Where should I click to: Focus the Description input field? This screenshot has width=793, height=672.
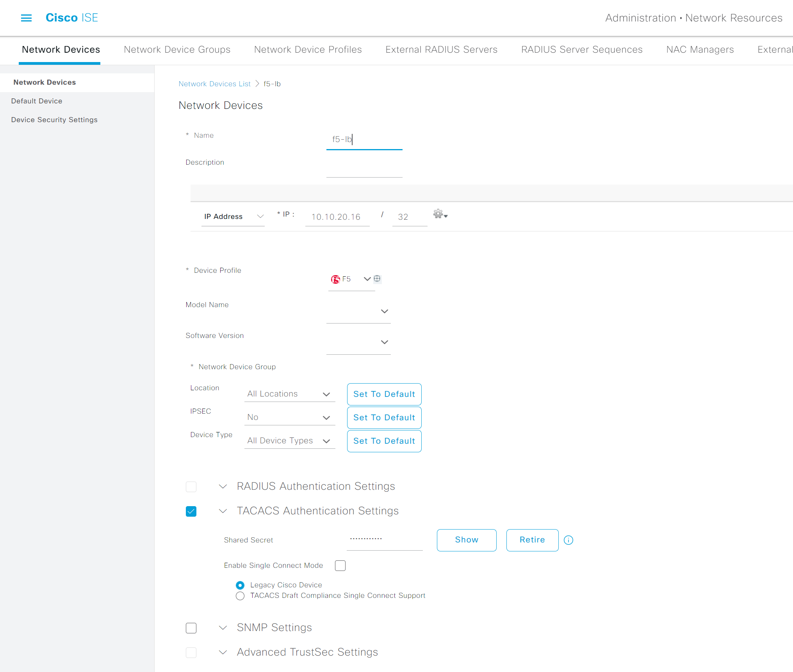(364, 168)
